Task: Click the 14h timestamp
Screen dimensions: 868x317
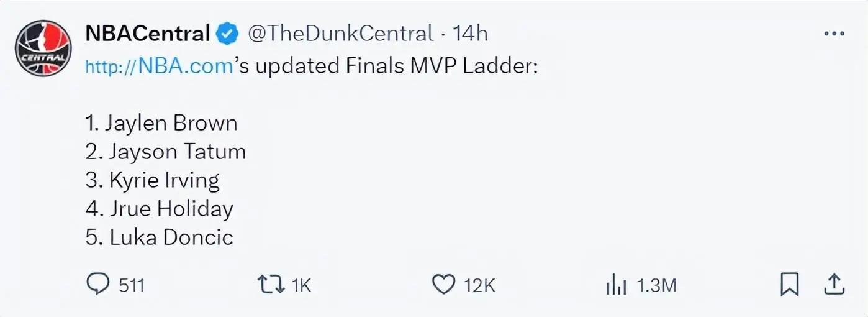Action: point(470,34)
